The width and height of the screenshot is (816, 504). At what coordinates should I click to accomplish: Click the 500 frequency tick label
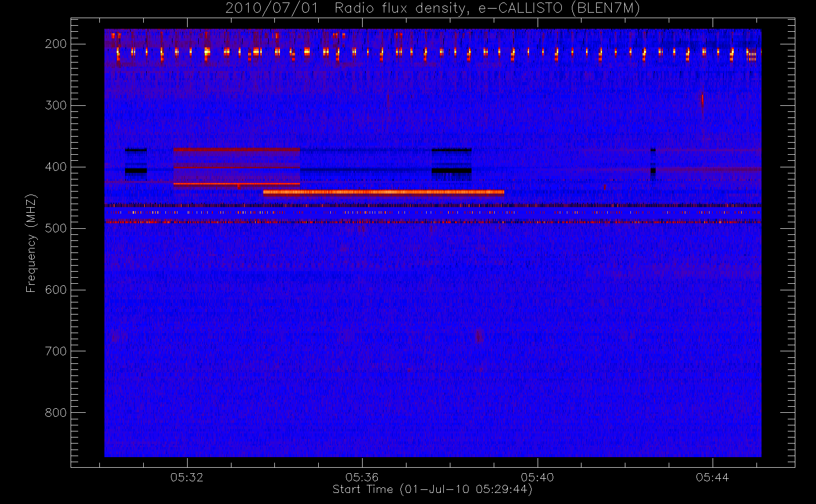pyautogui.click(x=55, y=228)
